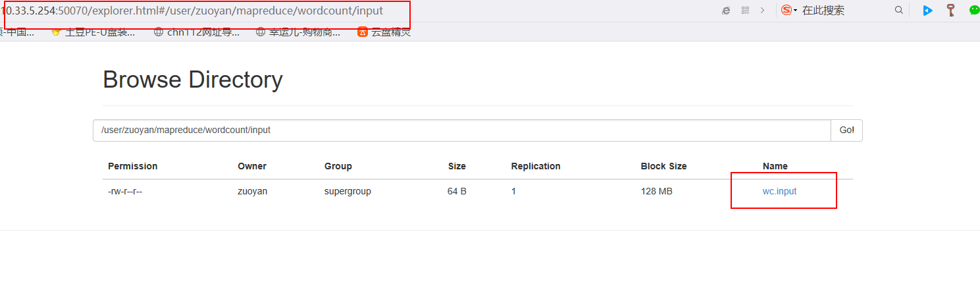The image size is (980, 282).
Task: Click the forward chevron beside QR icon
Action: point(762,11)
